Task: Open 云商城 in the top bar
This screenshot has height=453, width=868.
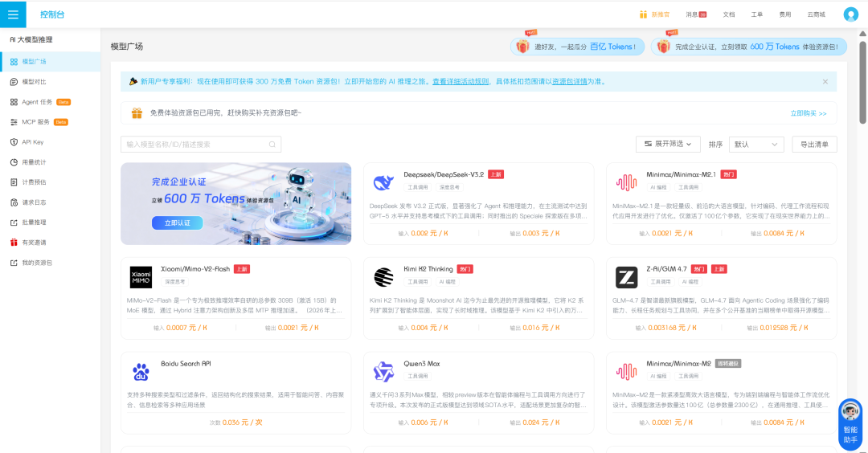Action: [x=816, y=14]
